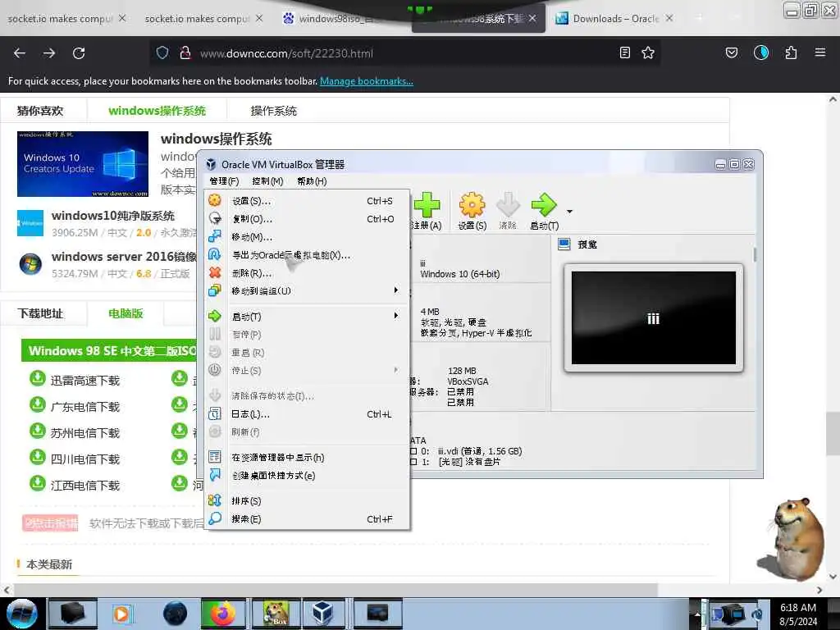Screen dimensions: 840x630
Task: Switch to the Downloads – Oracle browser tab
Action: (x=614, y=19)
